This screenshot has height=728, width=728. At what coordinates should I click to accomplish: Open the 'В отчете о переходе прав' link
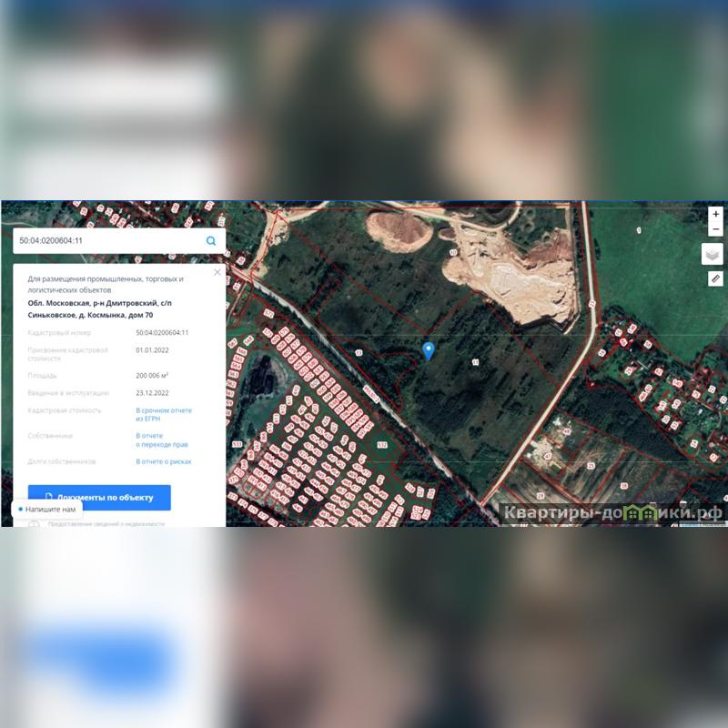coord(162,440)
